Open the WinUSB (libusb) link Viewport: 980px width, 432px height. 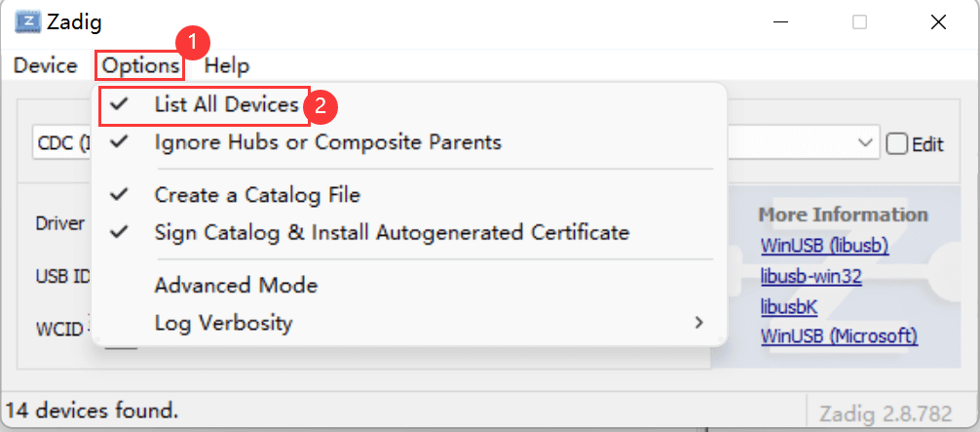click(x=824, y=245)
